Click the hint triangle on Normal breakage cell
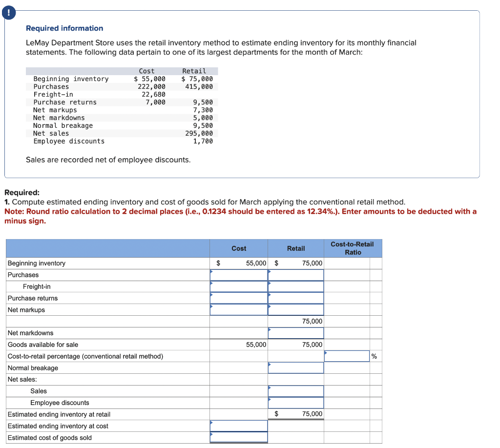 click(270, 365)
